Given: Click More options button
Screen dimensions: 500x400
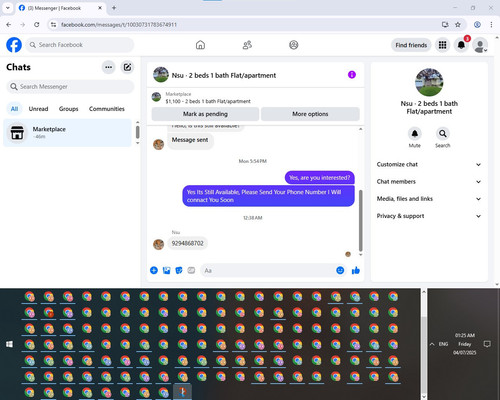Looking at the screenshot, I should pyautogui.click(x=310, y=114).
